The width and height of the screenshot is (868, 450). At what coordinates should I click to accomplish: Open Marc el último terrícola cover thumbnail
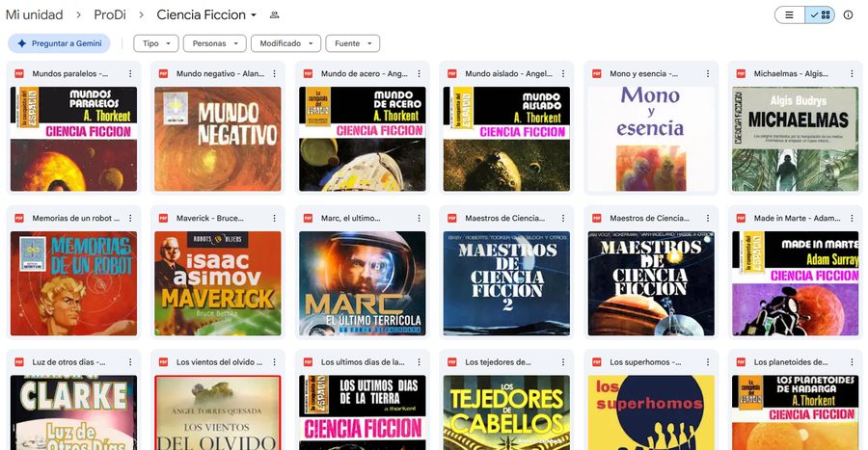tap(363, 283)
